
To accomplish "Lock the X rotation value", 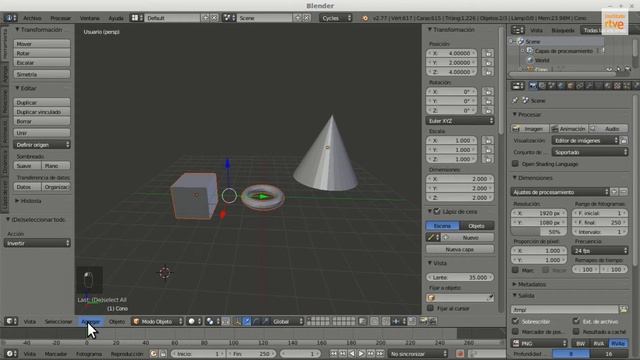I will (x=488, y=92).
